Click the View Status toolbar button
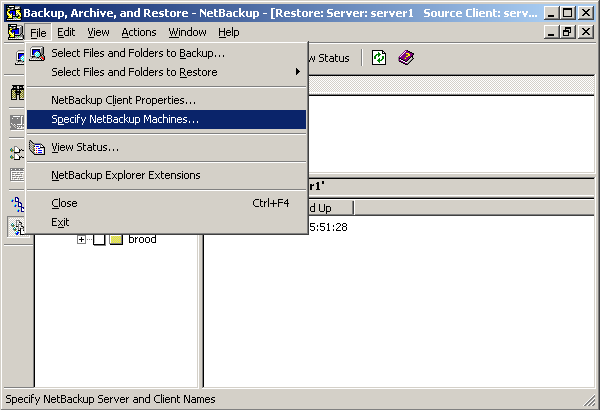Image resolution: width=600 pixels, height=410 pixels. [331, 58]
